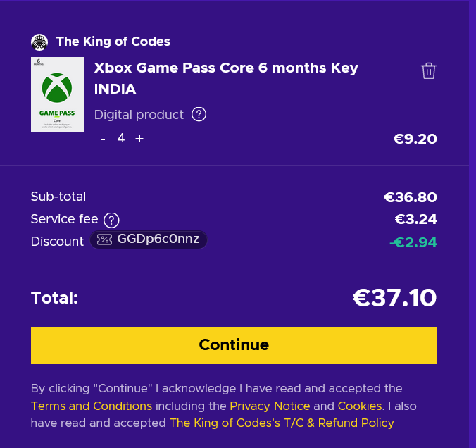Image resolution: width=476 pixels, height=448 pixels.
Task: Click the quantity value 4
Action: pyautogui.click(x=121, y=138)
